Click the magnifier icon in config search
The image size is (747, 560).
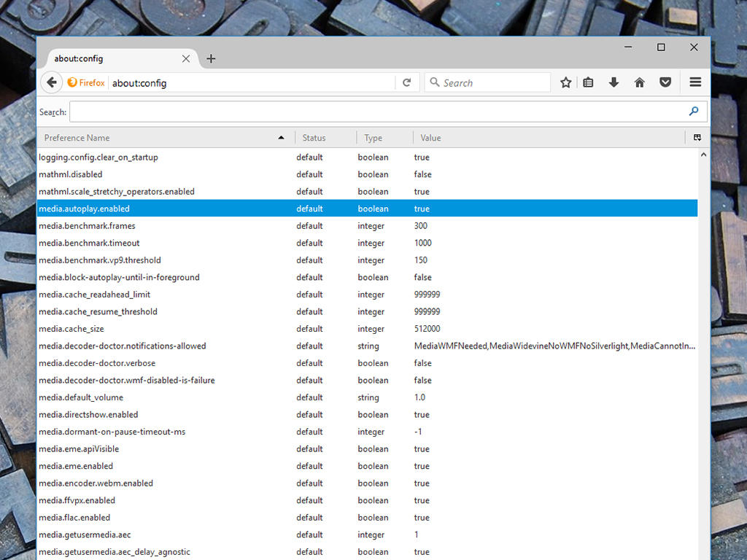[x=693, y=112]
